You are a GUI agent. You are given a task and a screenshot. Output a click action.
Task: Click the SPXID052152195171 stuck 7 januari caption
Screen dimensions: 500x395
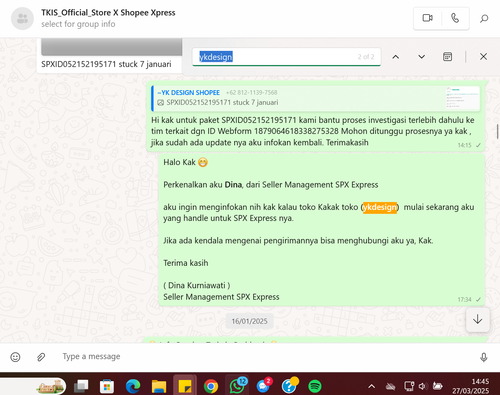click(x=106, y=64)
